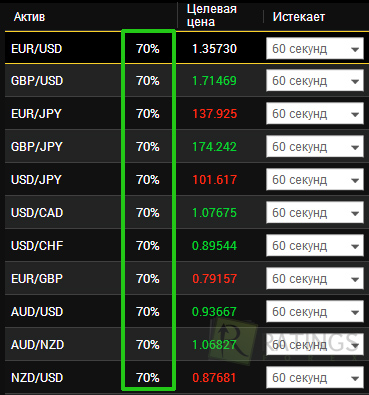Open the NZD/USD expiry dropdown

coord(315,378)
